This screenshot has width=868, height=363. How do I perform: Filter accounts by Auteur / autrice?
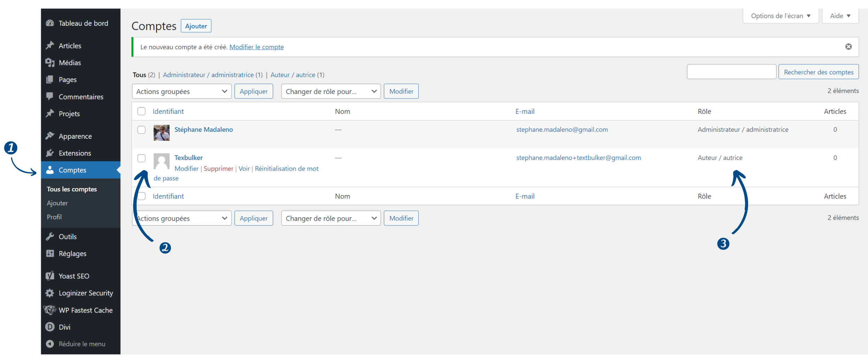[293, 74]
